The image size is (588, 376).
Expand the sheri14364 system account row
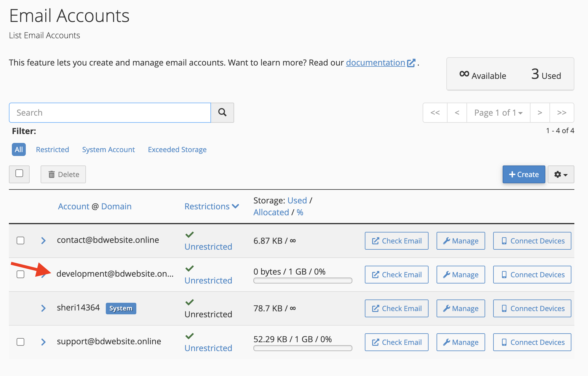click(x=43, y=308)
